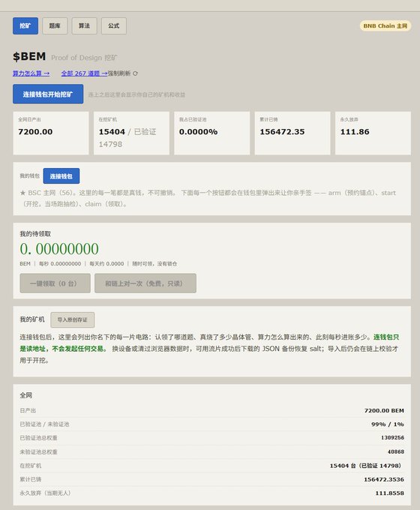Click the green 0.00000000 pending amount
Image resolution: width=420 pixels, height=510 pixels.
click(59, 249)
